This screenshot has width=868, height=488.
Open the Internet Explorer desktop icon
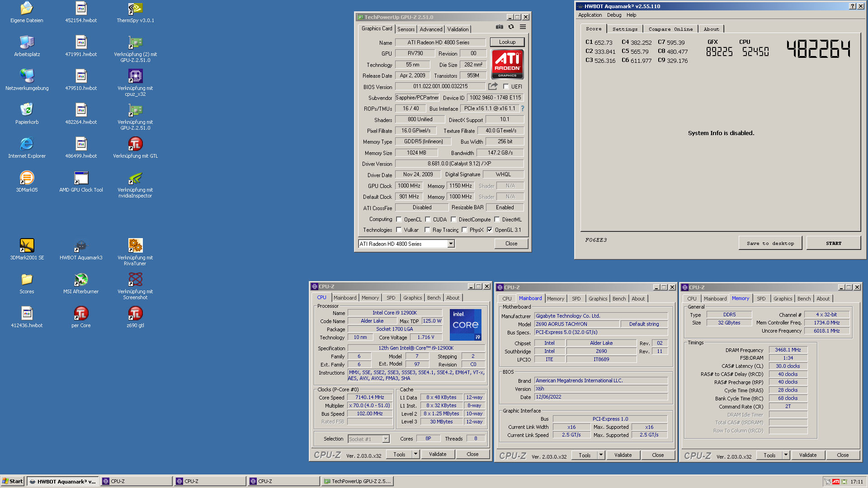click(27, 144)
